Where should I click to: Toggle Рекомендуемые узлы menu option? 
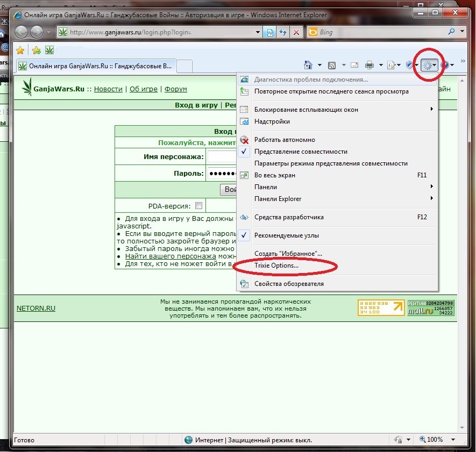[337, 235]
